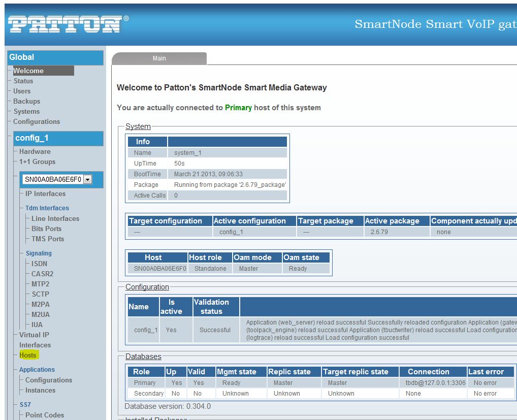This screenshot has width=517, height=420.
Task: Open M2PA signaling page
Action: pos(41,305)
